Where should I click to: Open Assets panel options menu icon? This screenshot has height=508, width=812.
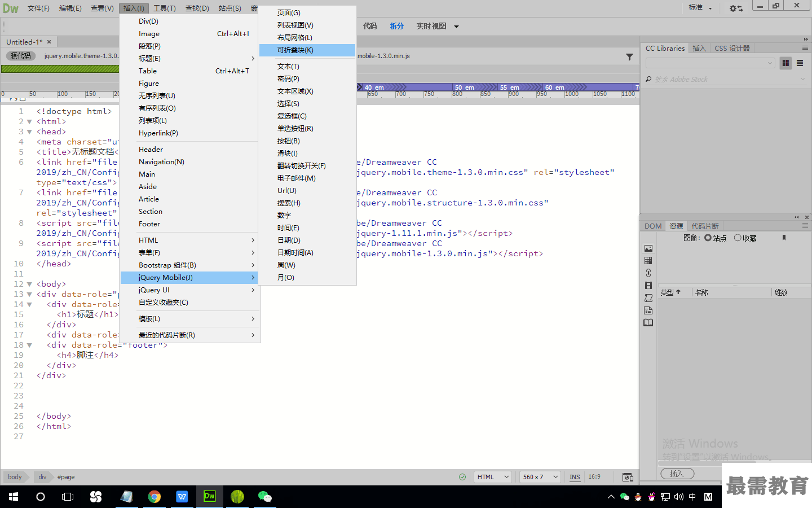point(805,226)
